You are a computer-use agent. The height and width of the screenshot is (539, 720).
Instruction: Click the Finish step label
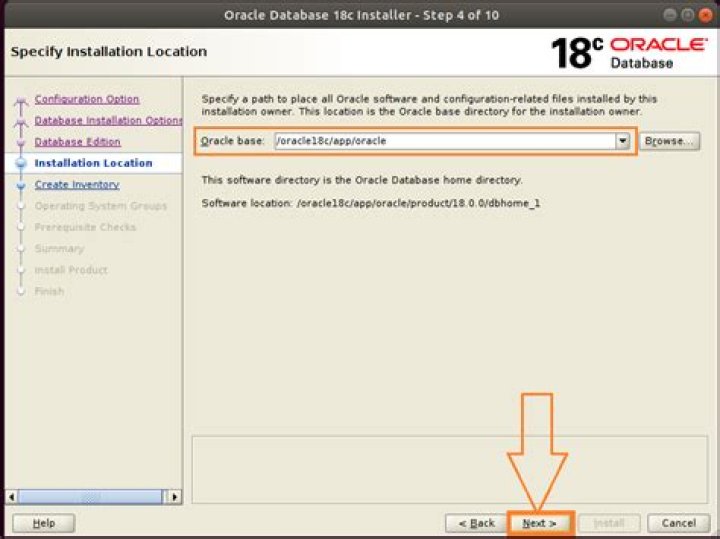pos(49,291)
